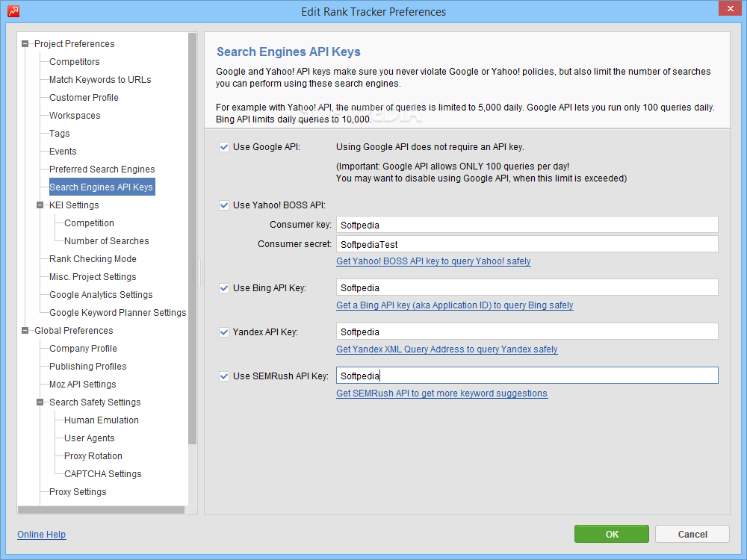This screenshot has height=560, width=747.
Task: Select Match Keywords to URLs
Action: tap(100, 80)
